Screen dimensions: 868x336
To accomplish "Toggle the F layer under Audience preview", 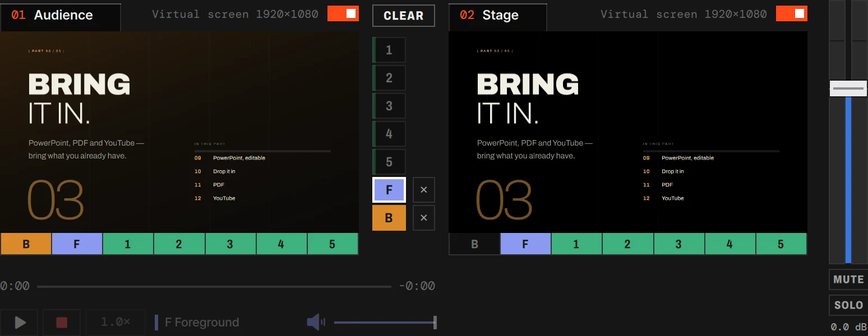I will pos(77,244).
